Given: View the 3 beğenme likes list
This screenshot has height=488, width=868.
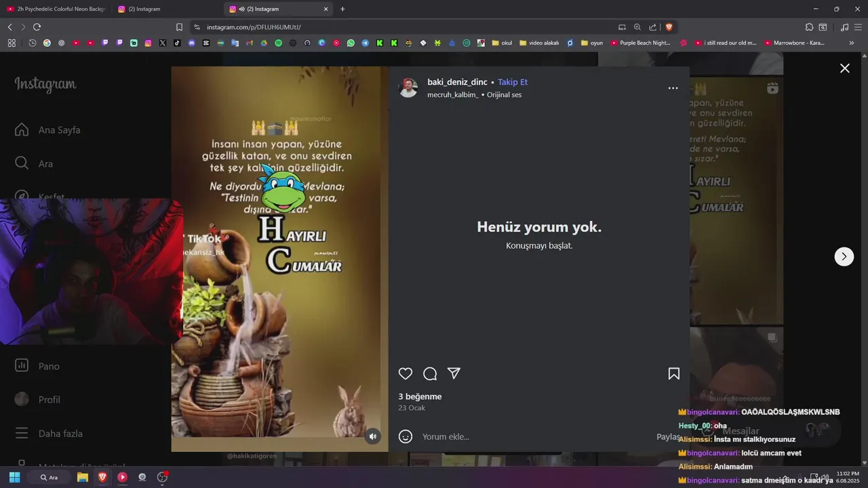Looking at the screenshot, I should click(x=420, y=396).
